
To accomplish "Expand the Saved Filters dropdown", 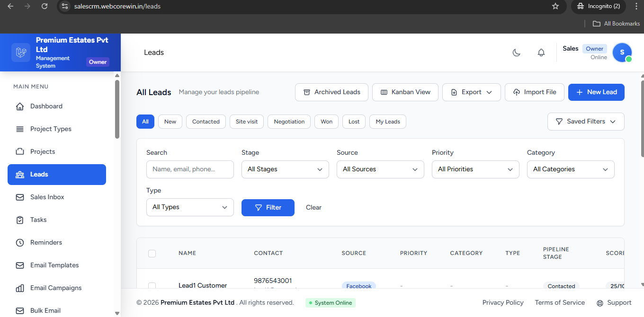I will [586, 122].
